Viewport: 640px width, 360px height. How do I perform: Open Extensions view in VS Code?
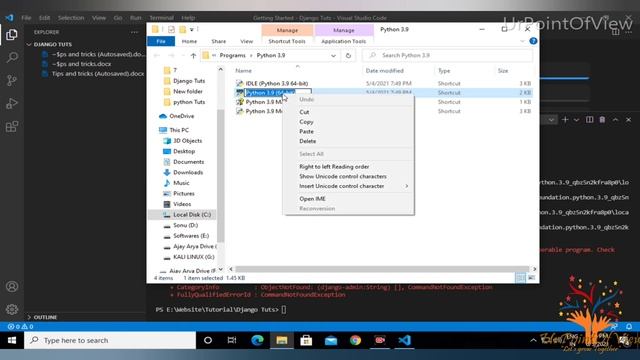click(12, 127)
